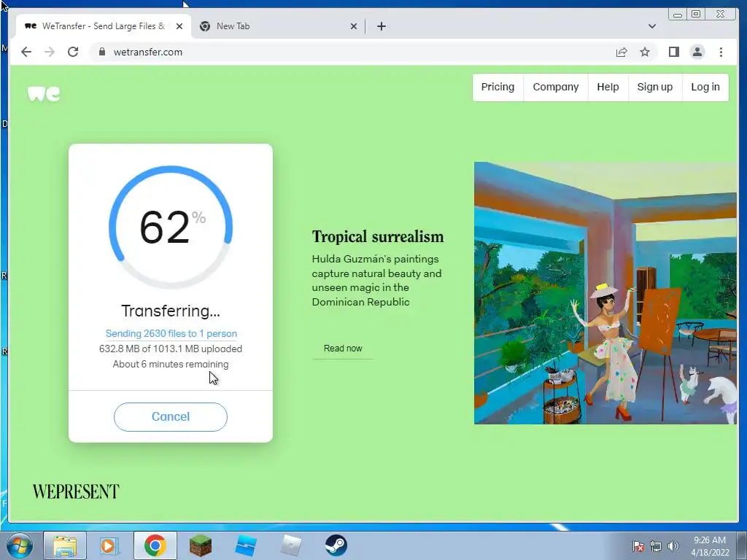
Task: Click the share page icon in address bar
Action: click(x=622, y=52)
